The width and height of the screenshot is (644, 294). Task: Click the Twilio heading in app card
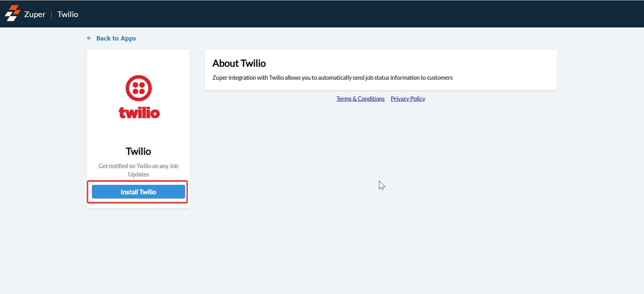pyautogui.click(x=139, y=151)
